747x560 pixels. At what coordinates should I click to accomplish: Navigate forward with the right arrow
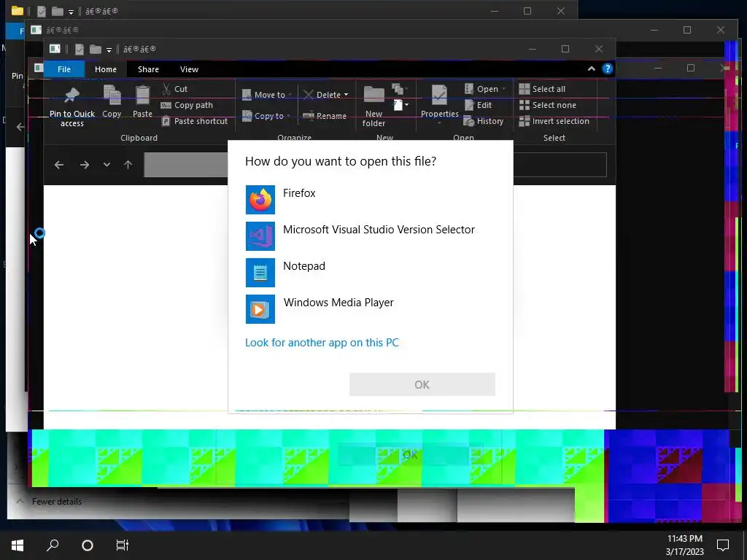coord(85,165)
